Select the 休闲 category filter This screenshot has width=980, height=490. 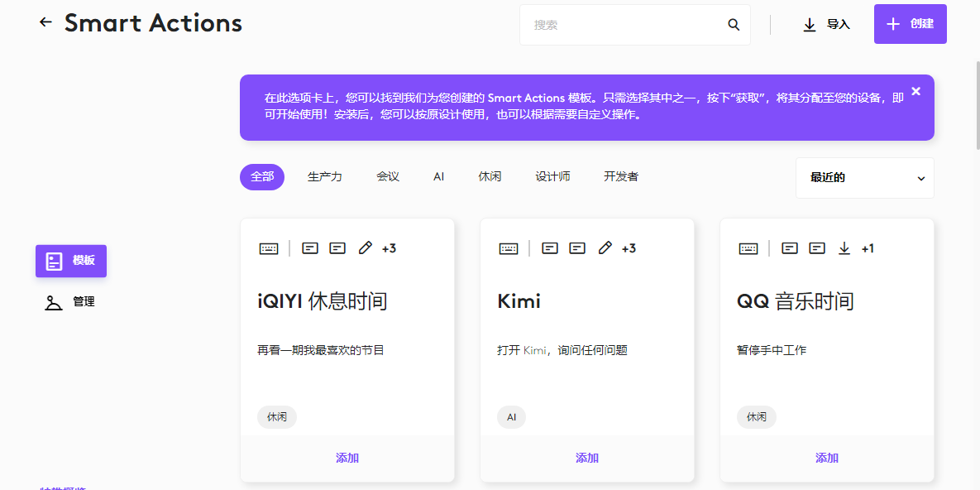point(490,176)
